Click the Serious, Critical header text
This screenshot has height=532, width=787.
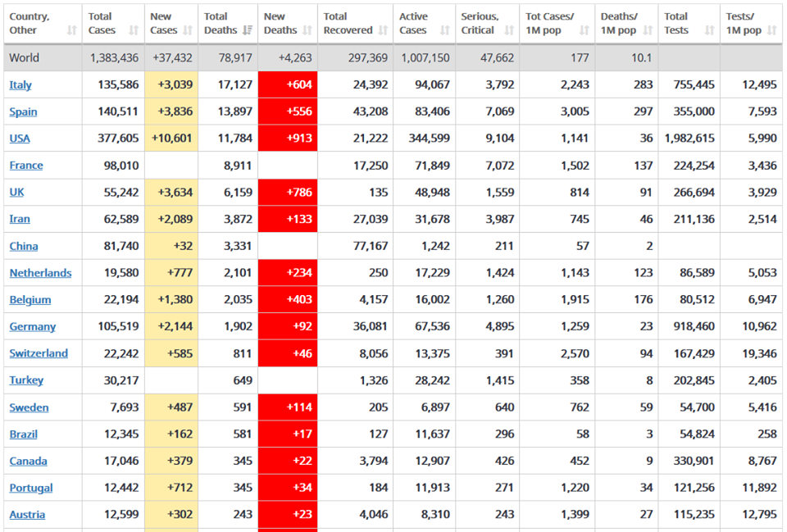480,24
